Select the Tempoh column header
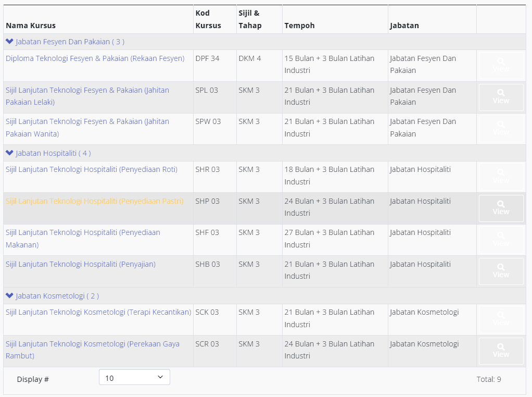This screenshot has height=397, width=532. [x=299, y=26]
